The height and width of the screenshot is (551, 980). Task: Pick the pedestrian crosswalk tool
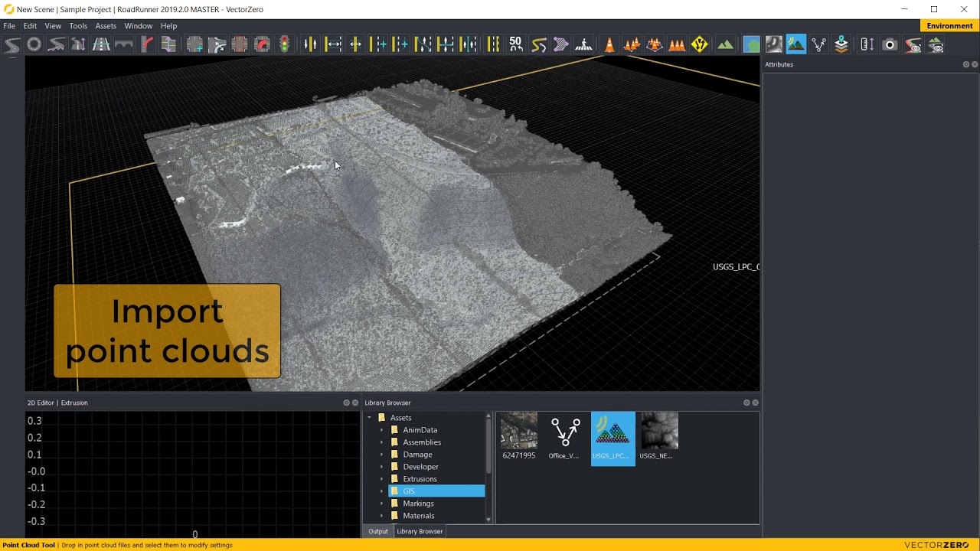tap(583, 45)
